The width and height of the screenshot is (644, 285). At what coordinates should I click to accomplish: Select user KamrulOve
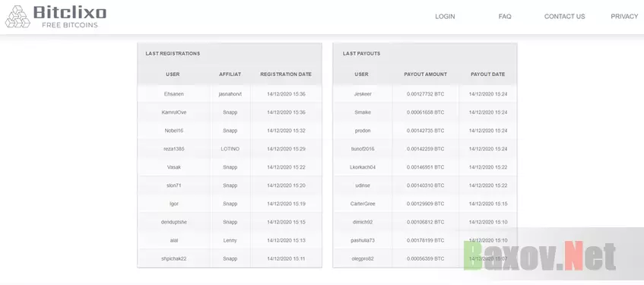click(173, 112)
